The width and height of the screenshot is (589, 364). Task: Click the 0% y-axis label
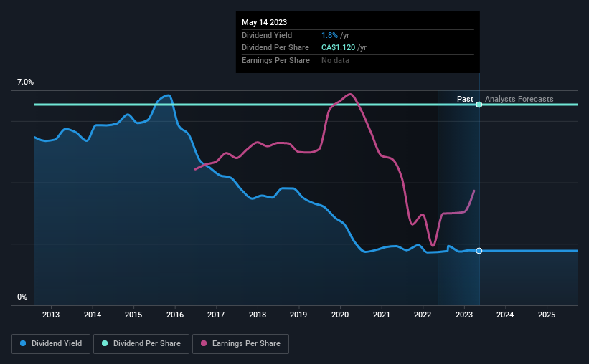[22, 297]
